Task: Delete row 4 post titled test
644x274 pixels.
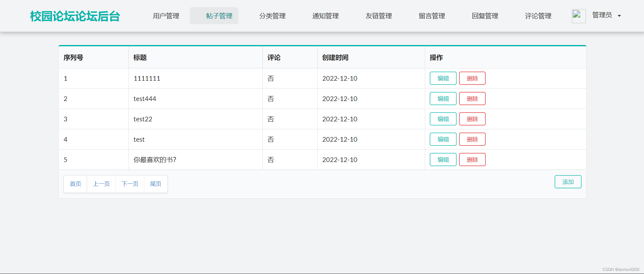Action: click(x=472, y=139)
